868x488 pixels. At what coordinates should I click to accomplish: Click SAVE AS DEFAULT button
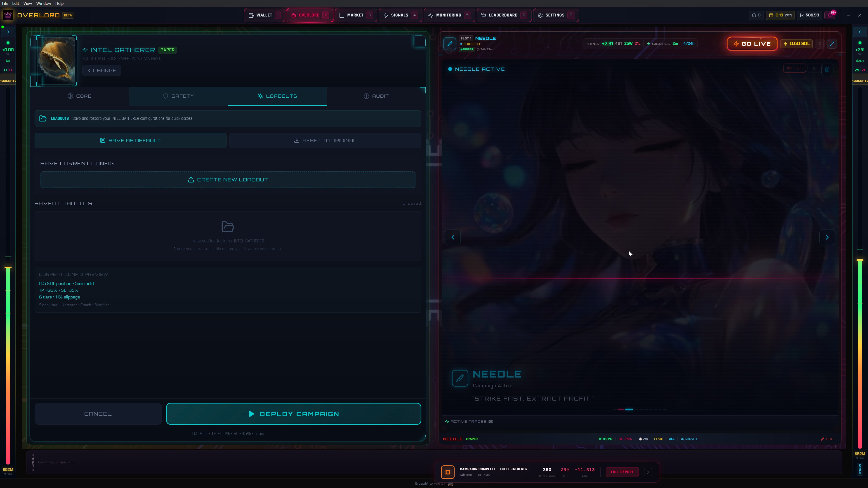point(130,141)
